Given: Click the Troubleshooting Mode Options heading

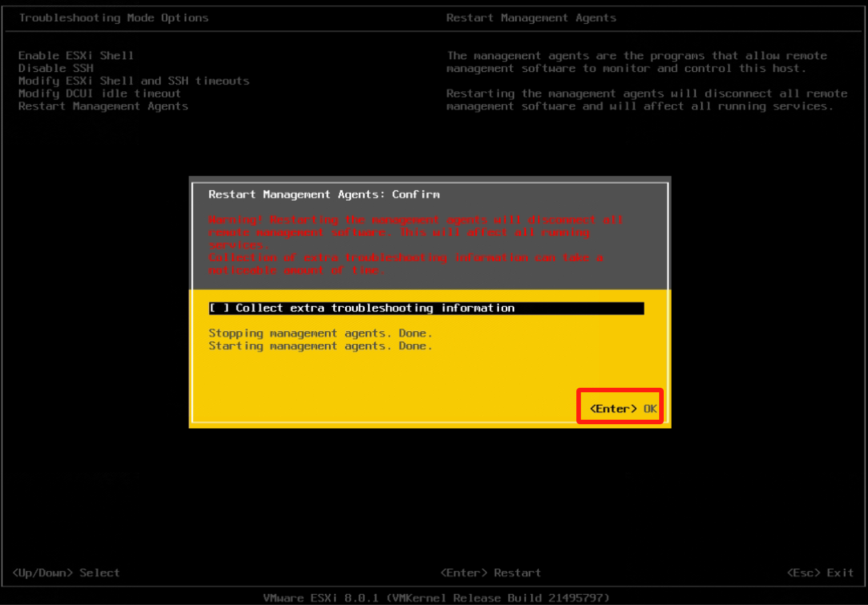Looking at the screenshot, I should (x=114, y=18).
